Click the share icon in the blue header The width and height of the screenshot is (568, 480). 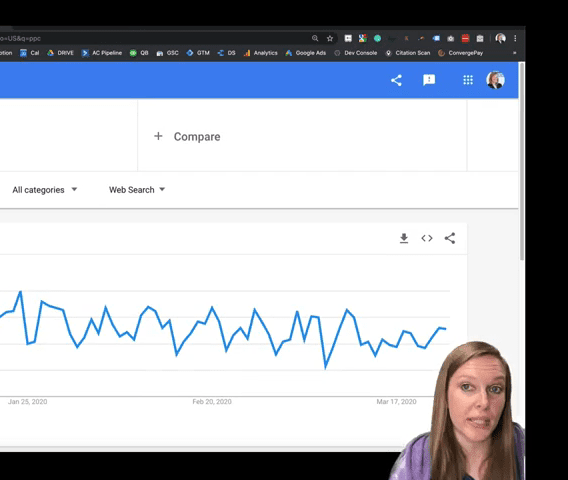396,80
